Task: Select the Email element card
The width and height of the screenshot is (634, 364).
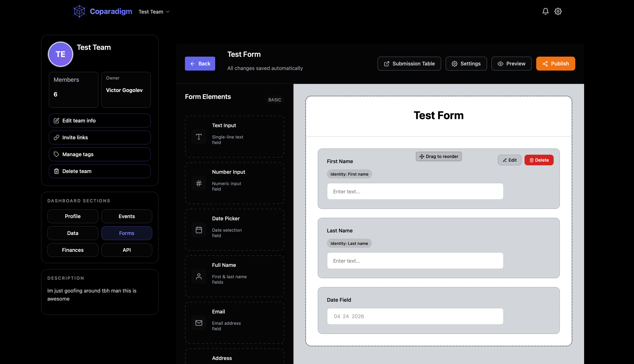Action: (x=234, y=323)
